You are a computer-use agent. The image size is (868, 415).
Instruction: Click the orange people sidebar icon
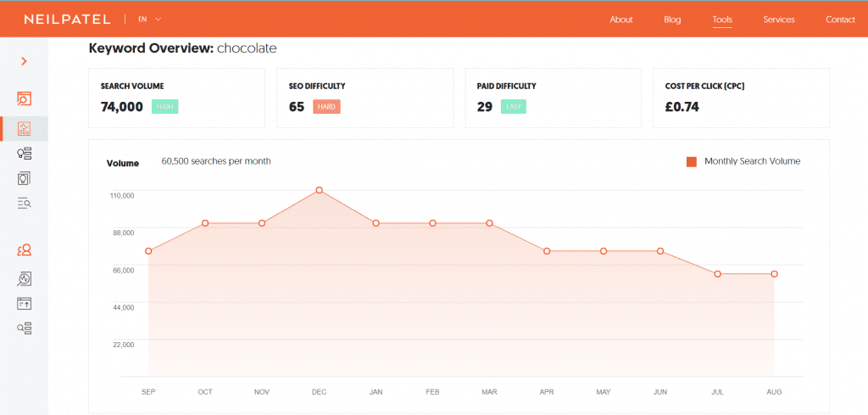pyautogui.click(x=24, y=250)
